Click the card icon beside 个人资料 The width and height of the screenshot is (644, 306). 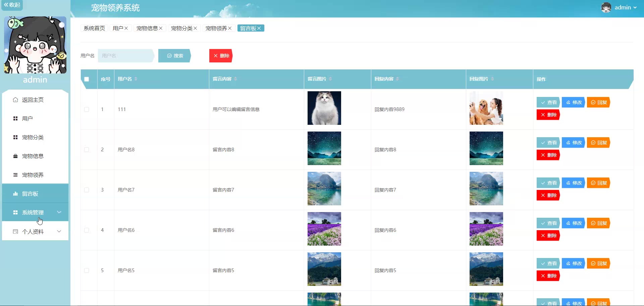(15, 232)
